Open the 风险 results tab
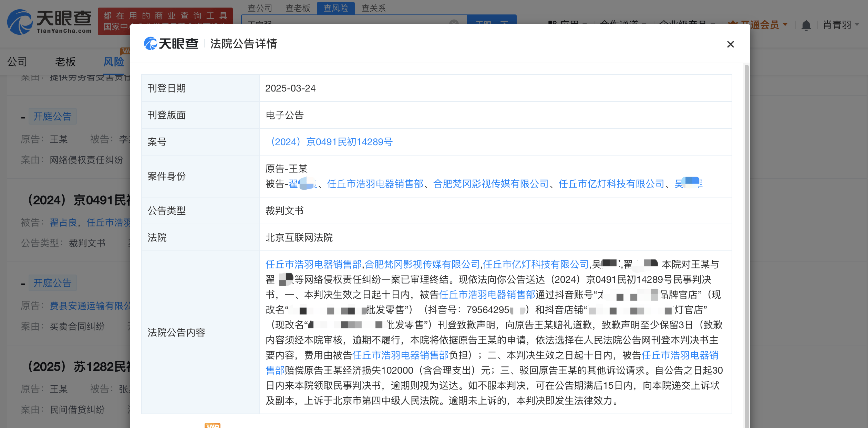 (114, 62)
